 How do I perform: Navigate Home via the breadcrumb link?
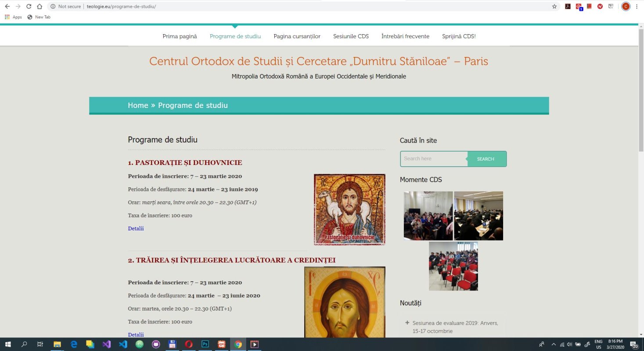[138, 105]
